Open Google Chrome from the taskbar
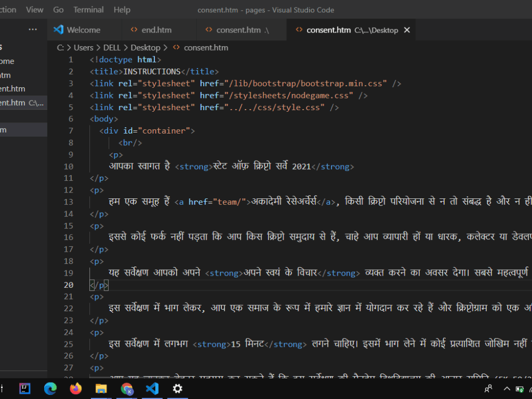This screenshot has height=399, width=532. pos(127,389)
